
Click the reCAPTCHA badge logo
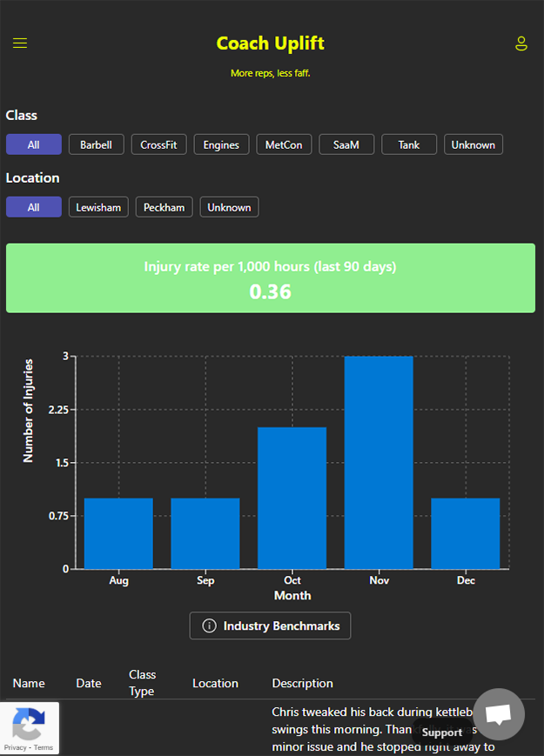tap(29, 723)
